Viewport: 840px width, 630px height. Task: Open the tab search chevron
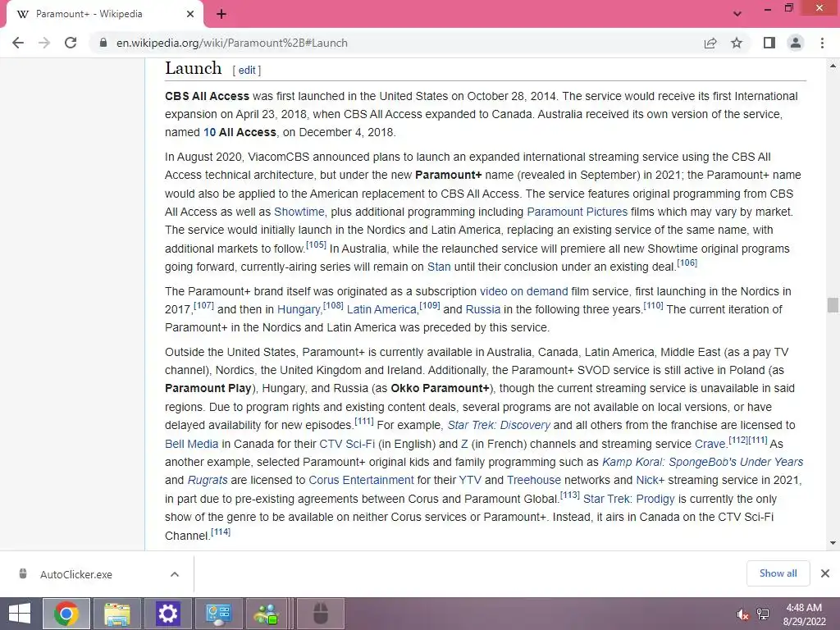pos(737,14)
